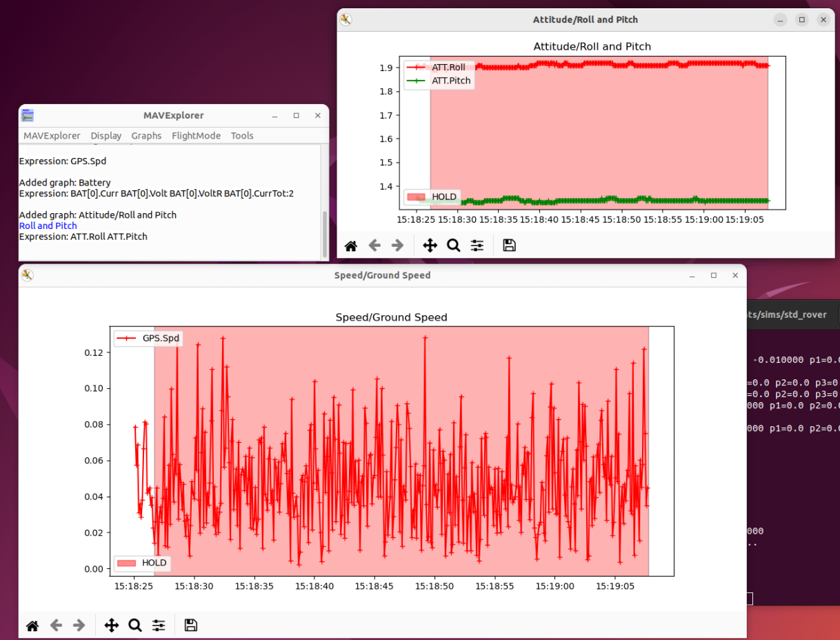Open the Display menu
The image size is (840, 640).
coord(106,136)
